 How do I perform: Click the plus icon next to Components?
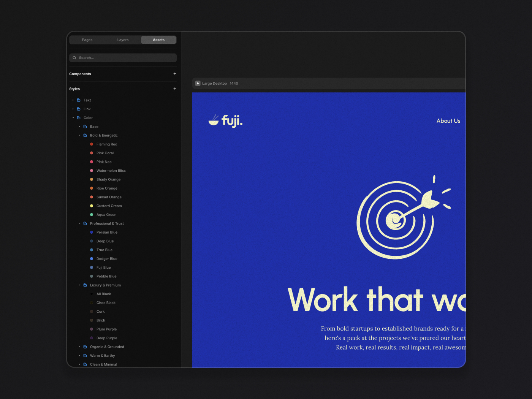tap(175, 74)
